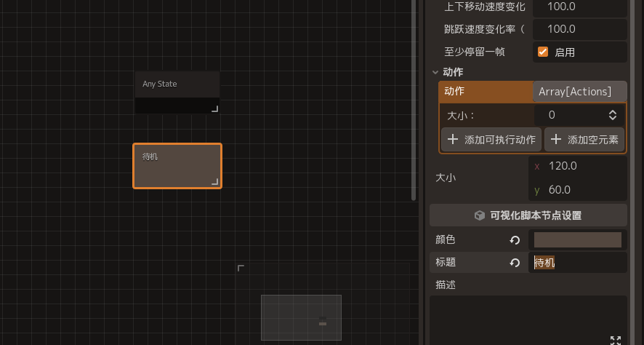Image resolution: width=644 pixels, height=345 pixels.
Task: Click the 动作 array property label
Action: point(454,91)
